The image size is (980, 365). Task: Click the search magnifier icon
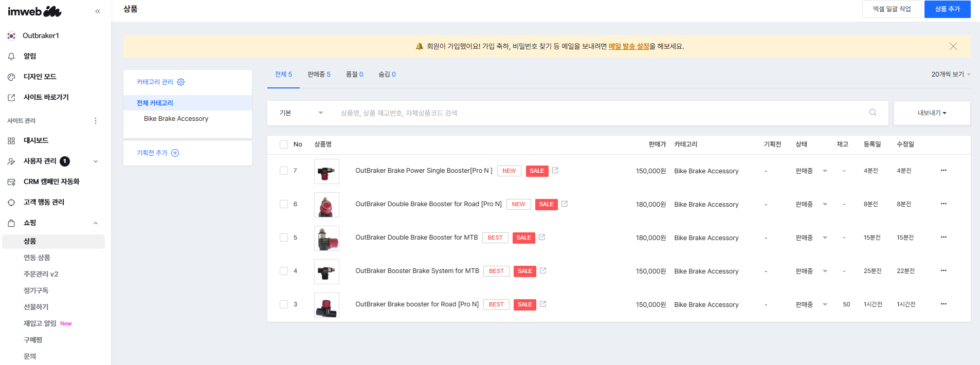[873, 113]
